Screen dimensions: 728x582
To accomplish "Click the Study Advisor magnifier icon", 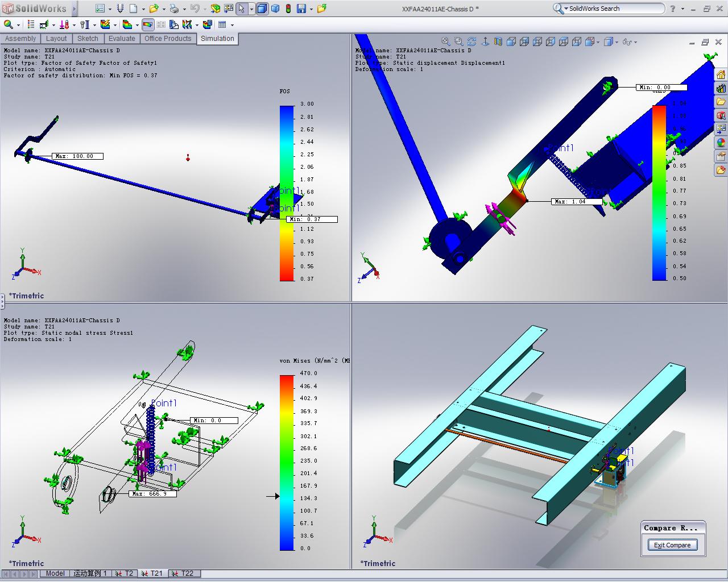I will [x=9, y=24].
